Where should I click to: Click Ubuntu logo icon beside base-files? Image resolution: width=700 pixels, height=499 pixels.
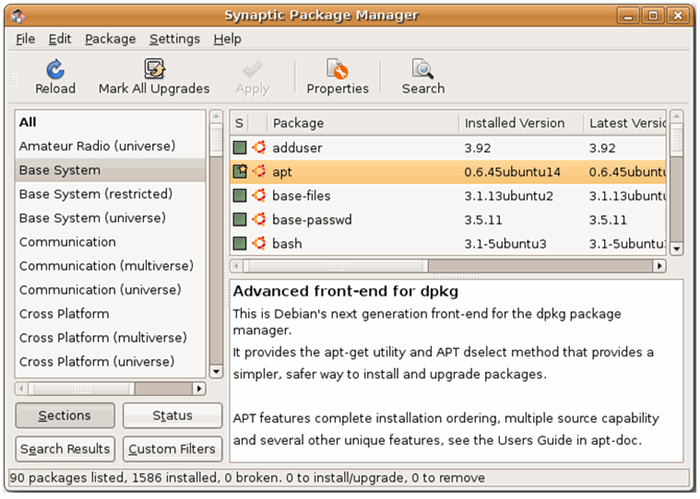tap(259, 195)
